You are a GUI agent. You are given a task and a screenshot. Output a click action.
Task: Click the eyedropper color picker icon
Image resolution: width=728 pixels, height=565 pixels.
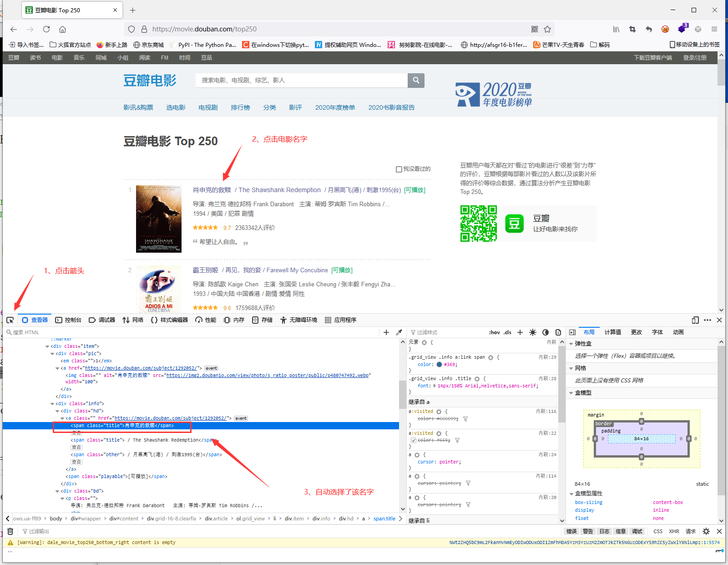point(399,332)
